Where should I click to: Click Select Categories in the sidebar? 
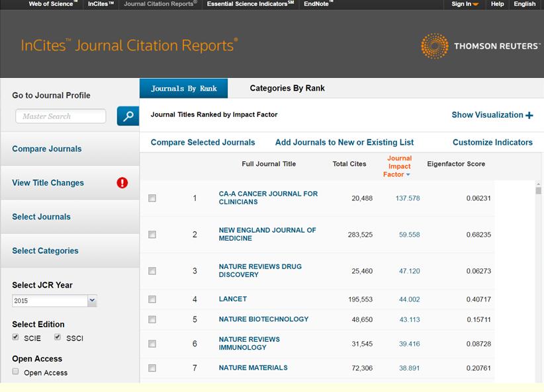point(45,251)
